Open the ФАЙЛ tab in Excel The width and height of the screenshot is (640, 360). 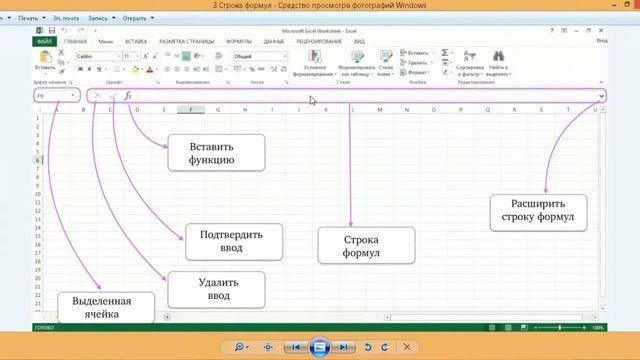(44, 41)
